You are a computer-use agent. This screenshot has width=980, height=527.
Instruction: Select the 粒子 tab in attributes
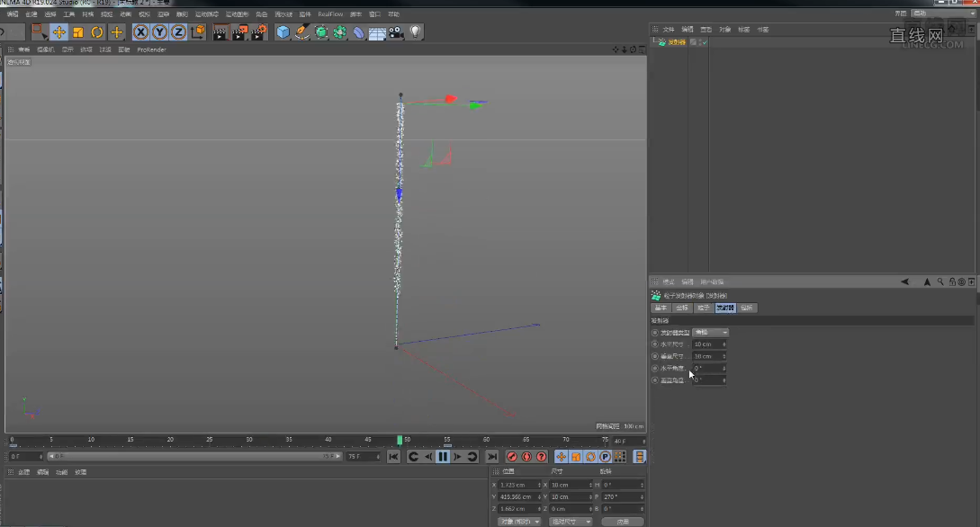(x=704, y=308)
